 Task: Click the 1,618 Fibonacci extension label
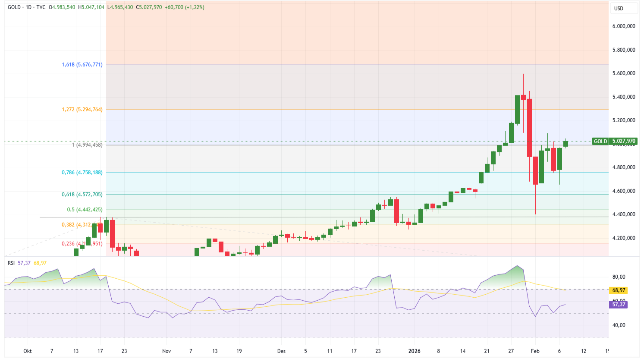coord(82,64)
